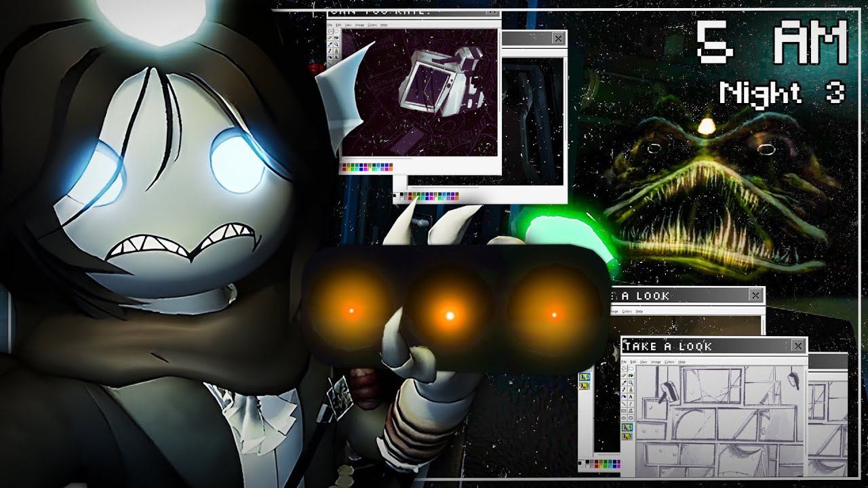Open Colors menu in camera drawing Paint window
Screen dimensions: 868x488
coord(372,24)
